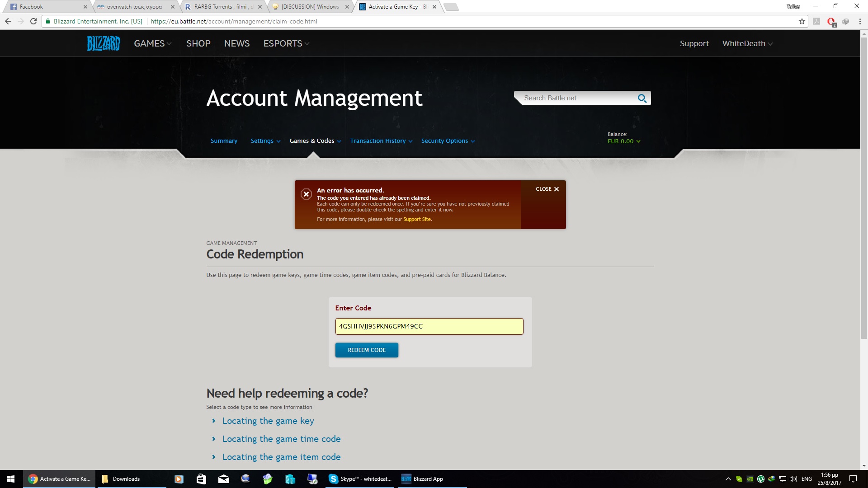This screenshot has width=868, height=488.
Task: Click the ENG language indicator in taskbar
Action: [x=807, y=479]
